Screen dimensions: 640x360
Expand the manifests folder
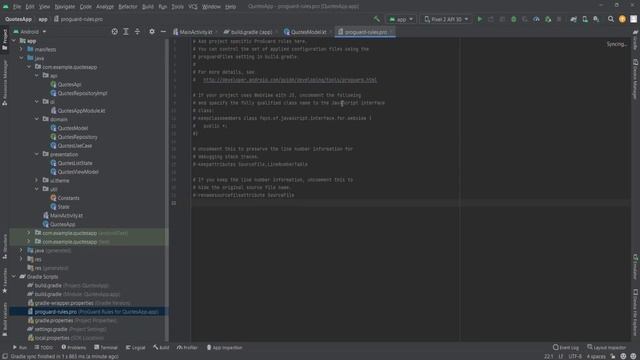[x=22, y=49]
